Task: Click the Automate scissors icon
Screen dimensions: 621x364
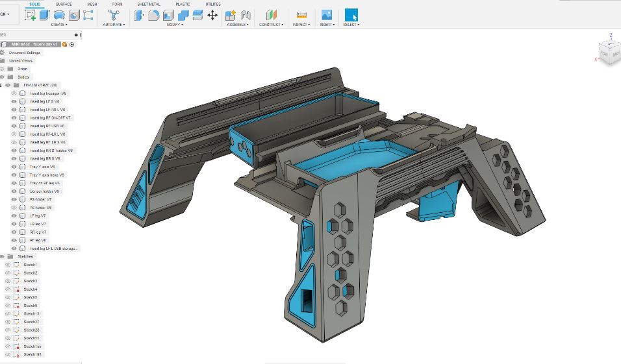Action: click(114, 16)
